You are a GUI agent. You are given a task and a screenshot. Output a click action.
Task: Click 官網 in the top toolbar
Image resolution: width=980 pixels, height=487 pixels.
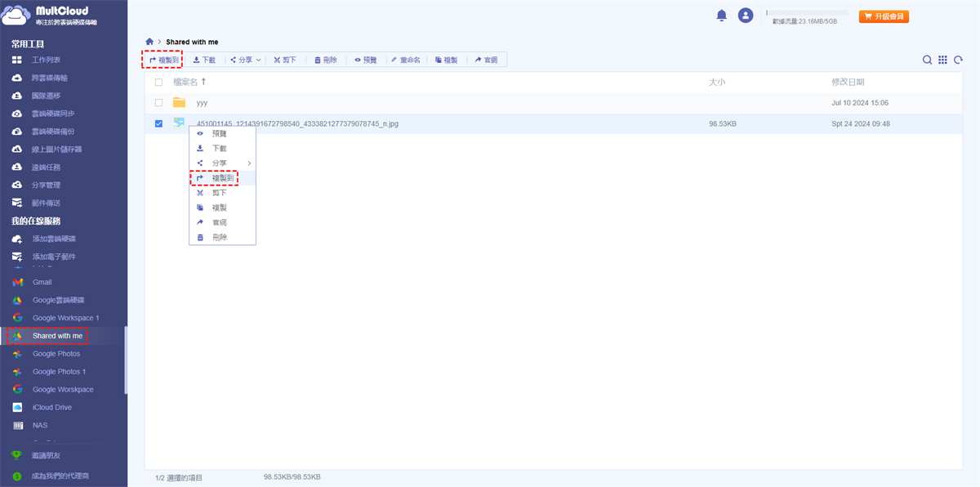coord(486,60)
